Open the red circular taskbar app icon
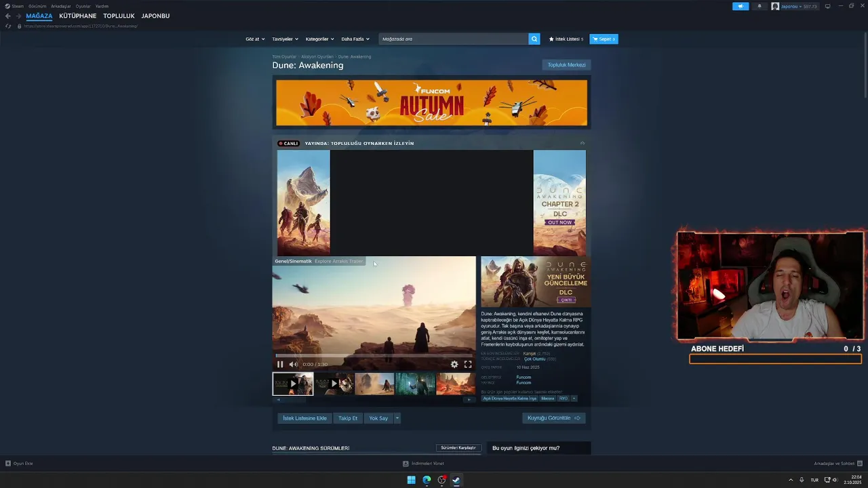Image resolution: width=868 pixels, height=488 pixels. pos(441,480)
